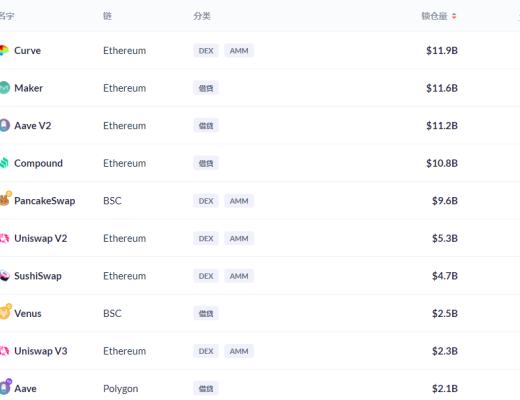Click the Aave V2 logo icon

[5, 126]
